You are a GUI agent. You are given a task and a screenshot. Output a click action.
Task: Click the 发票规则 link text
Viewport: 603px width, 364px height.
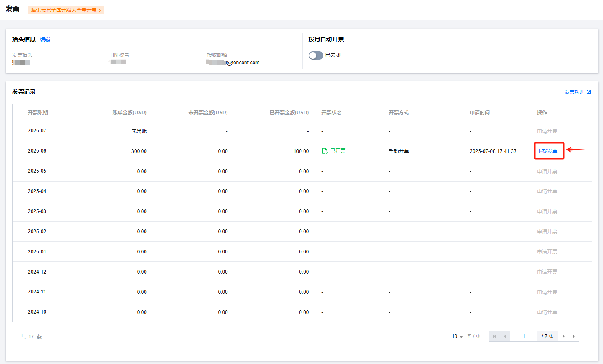coord(574,92)
